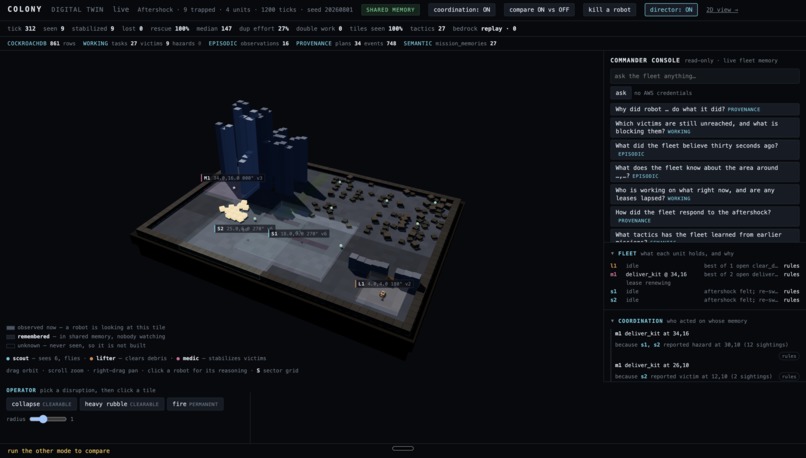Click inside ask the fleet anything field
Image resolution: width=806 pixels, height=458 pixels.
click(705, 76)
